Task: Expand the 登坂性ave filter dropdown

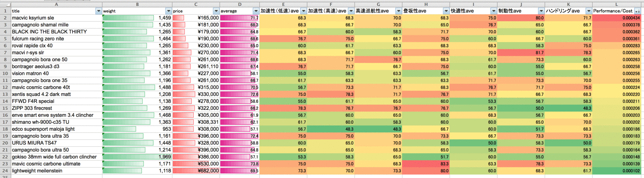Action: [x=446, y=11]
